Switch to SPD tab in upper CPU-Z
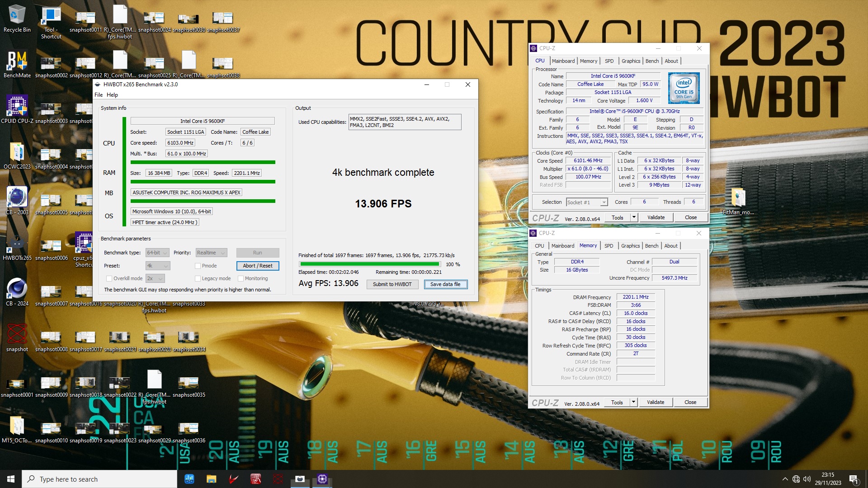Viewport: 868px width, 488px height. [609, 61]
